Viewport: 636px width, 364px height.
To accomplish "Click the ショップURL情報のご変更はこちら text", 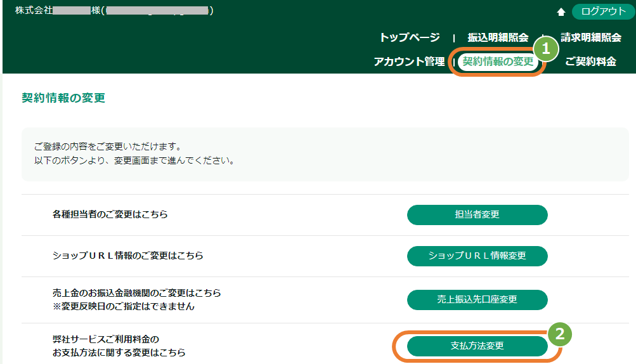I will click(x=128, y=256).
